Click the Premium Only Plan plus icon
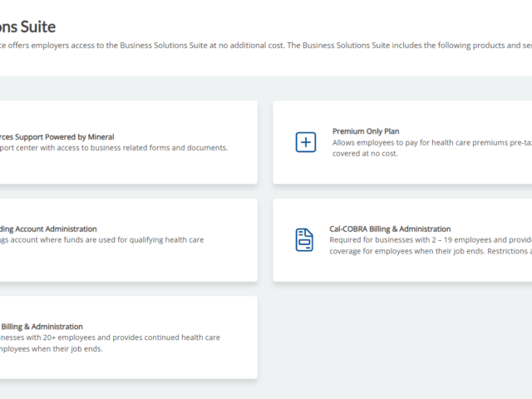Viewport: 532px width, 399px height. point(305,142)
